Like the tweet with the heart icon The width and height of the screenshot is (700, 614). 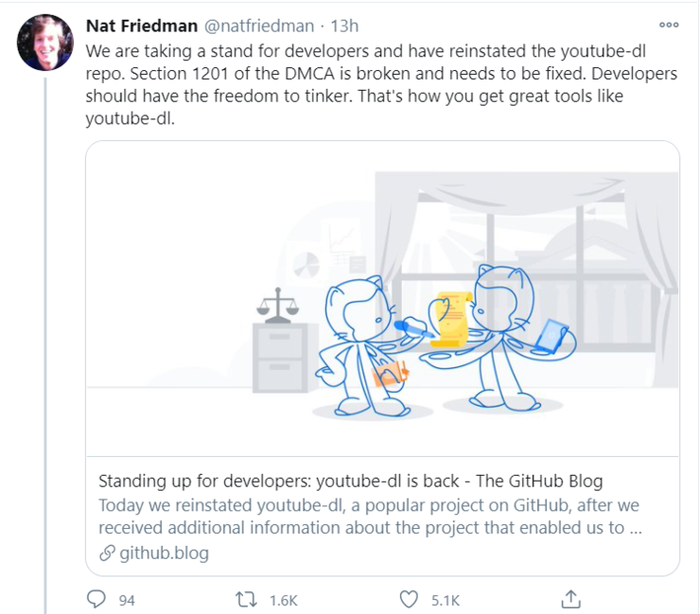(409, 599)
